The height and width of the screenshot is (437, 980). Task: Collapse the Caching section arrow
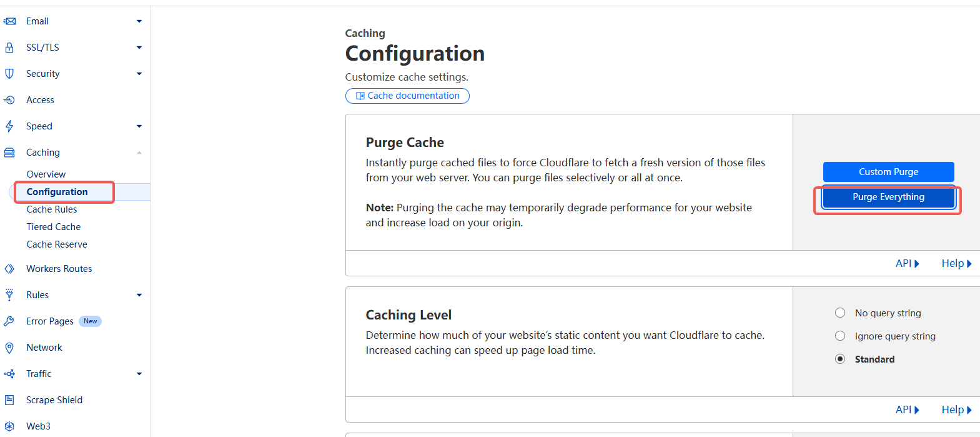pos(139,153)
